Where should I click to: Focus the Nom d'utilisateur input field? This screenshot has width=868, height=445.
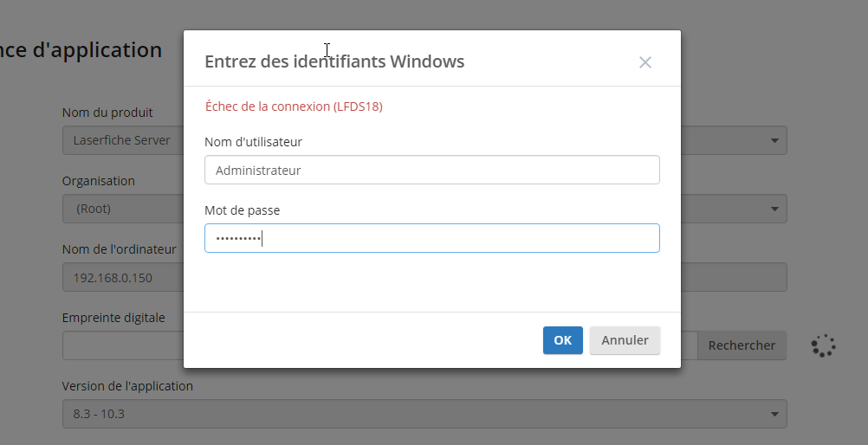pos(431,171)
